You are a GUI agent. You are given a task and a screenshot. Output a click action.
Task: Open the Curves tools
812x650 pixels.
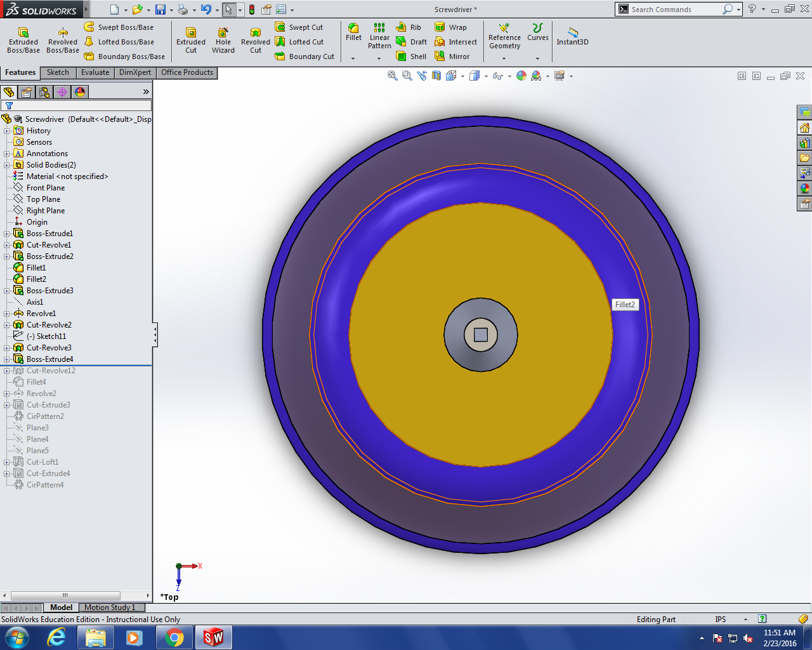pyautogui.click(x=538, y=32)
